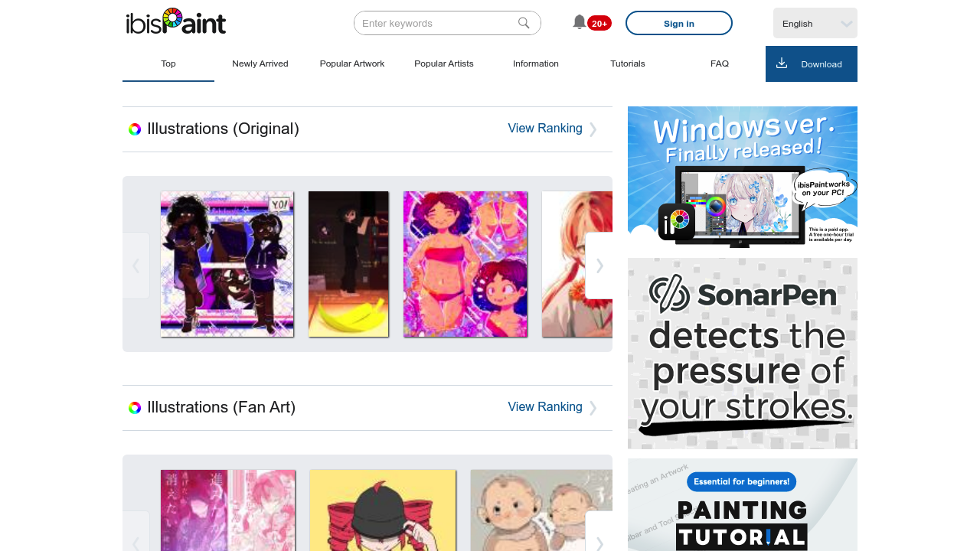Open the Newly Arrived tab
The image size is (980, 551).
[260, 64]
